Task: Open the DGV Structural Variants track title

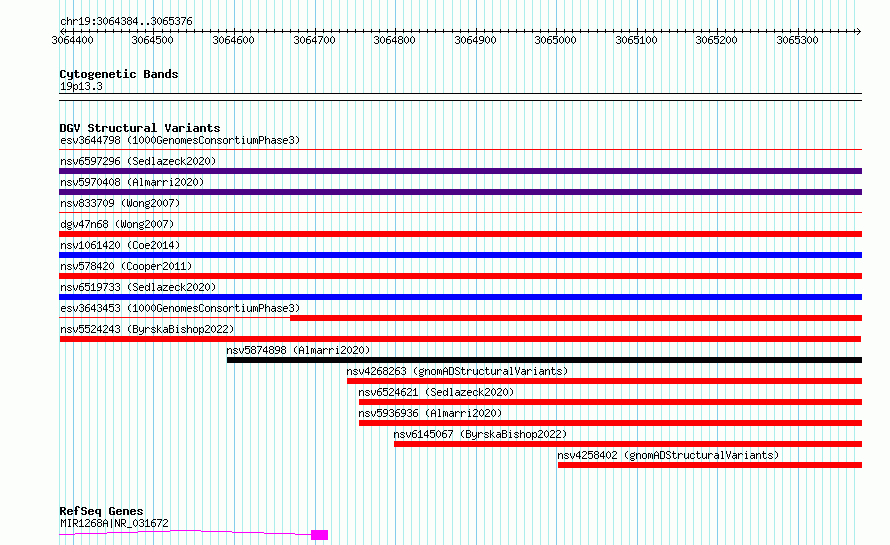Action: pyautogui.click(x=140, y=128)
